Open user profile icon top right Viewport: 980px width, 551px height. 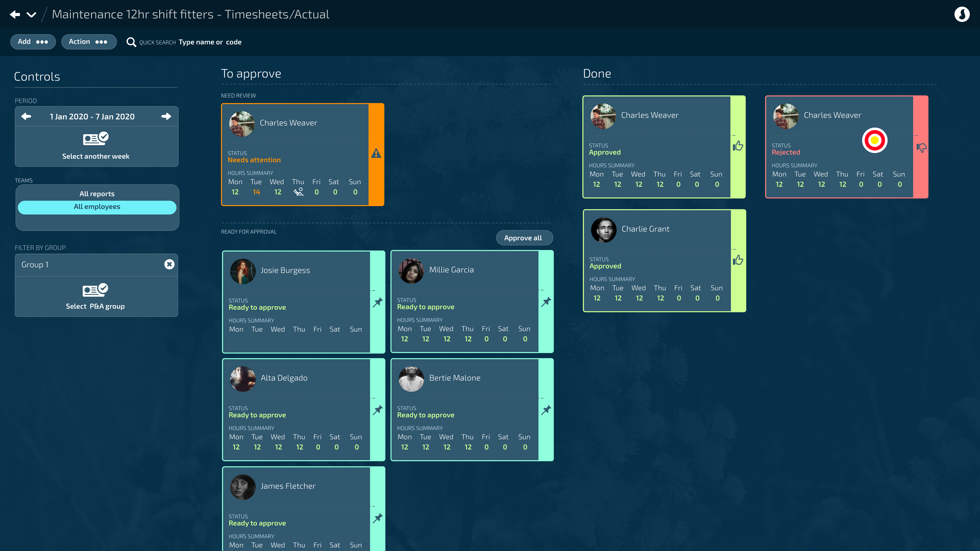pyautogui.click(x=962, y=15)
